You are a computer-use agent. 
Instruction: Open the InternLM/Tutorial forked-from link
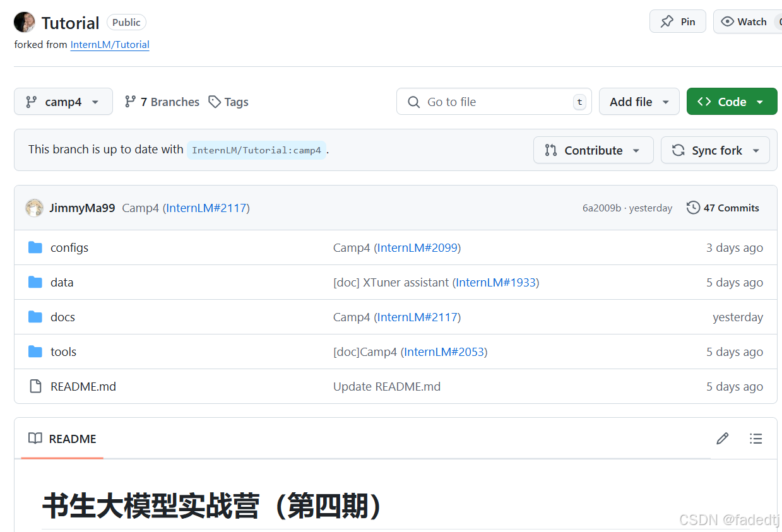click(x=110, y=45)
